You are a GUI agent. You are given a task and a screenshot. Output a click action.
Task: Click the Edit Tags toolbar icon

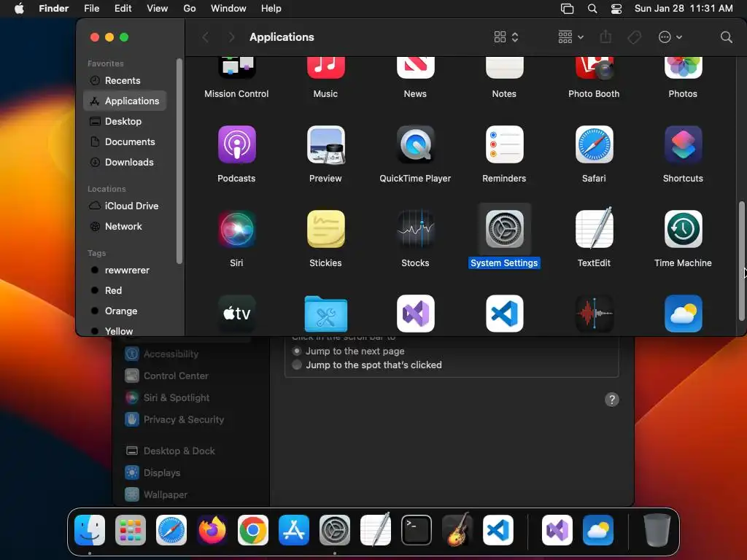tap(635, 37)
